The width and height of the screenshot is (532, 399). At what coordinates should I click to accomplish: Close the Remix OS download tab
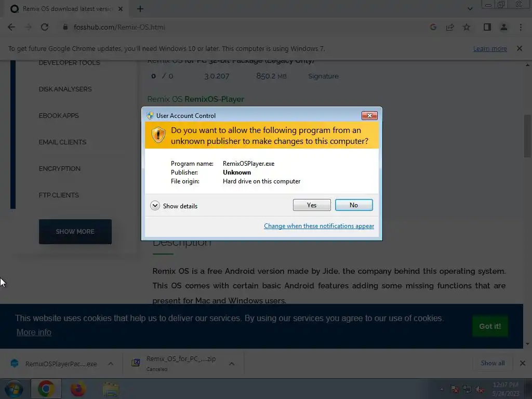point(120,9)
